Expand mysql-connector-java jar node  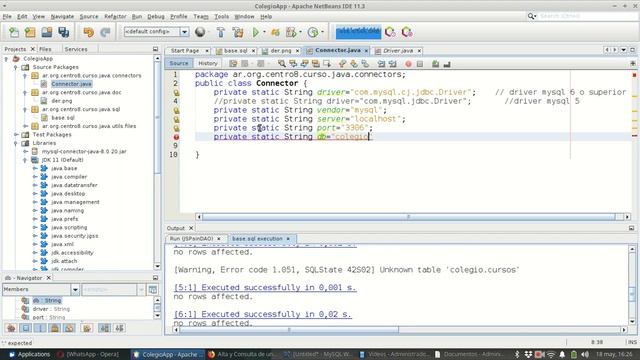click(25, 151)
